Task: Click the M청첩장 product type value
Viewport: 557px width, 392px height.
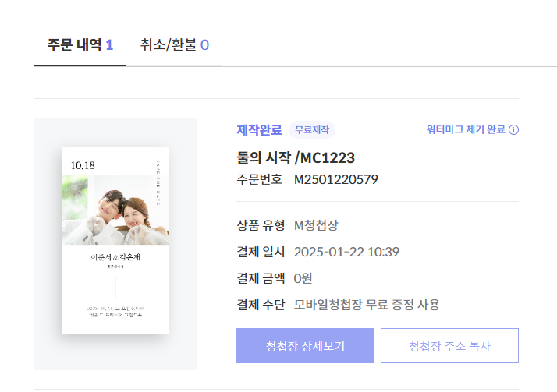Action: 316,225
